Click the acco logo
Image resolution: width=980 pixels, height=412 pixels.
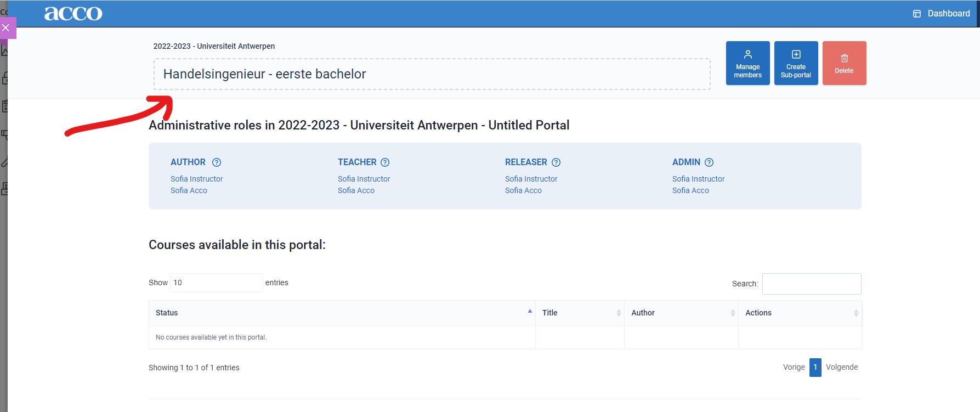point(73,13)
